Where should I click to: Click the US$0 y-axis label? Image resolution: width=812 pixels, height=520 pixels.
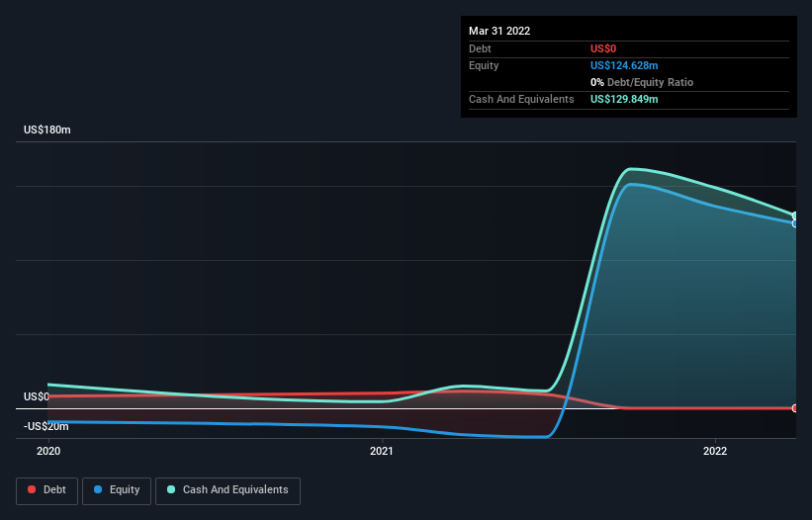[37, 396]
